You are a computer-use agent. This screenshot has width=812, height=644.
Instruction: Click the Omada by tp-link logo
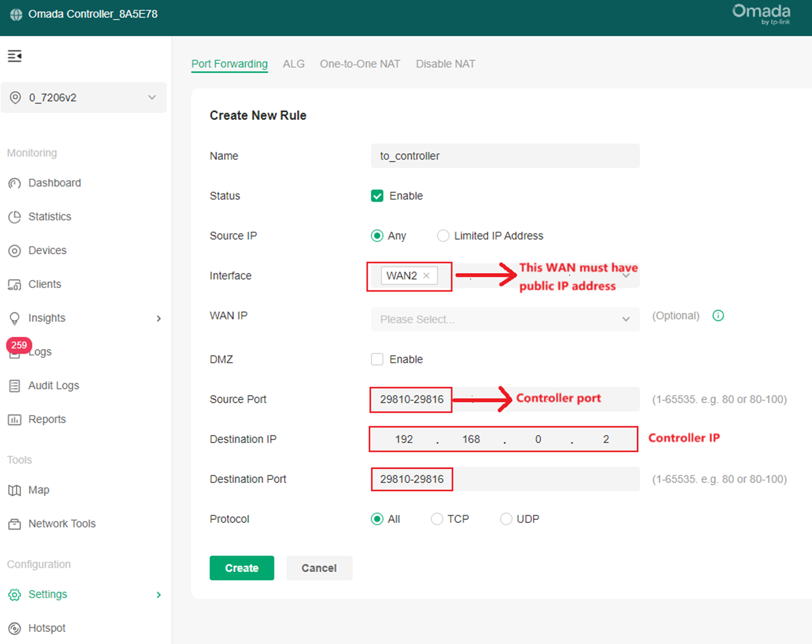point(761,15)
